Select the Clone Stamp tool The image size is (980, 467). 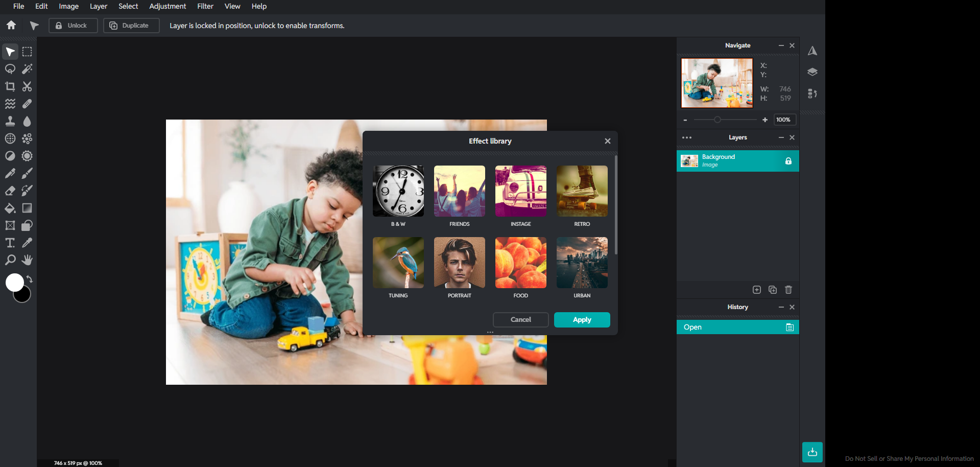click(10, 121)
